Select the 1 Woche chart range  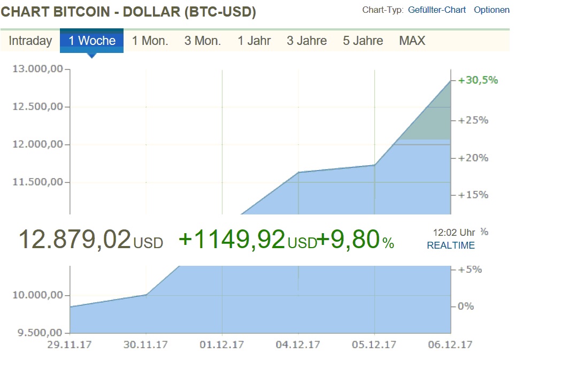tap(92, 40)
